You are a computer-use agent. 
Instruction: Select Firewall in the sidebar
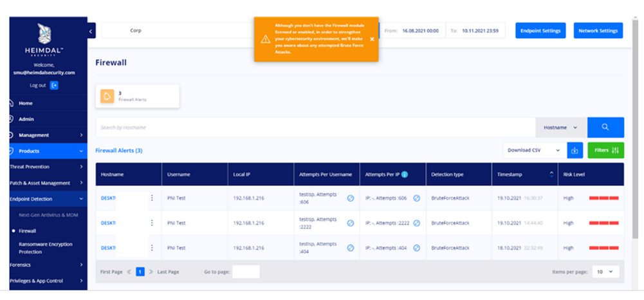click(x=28, y=231)
